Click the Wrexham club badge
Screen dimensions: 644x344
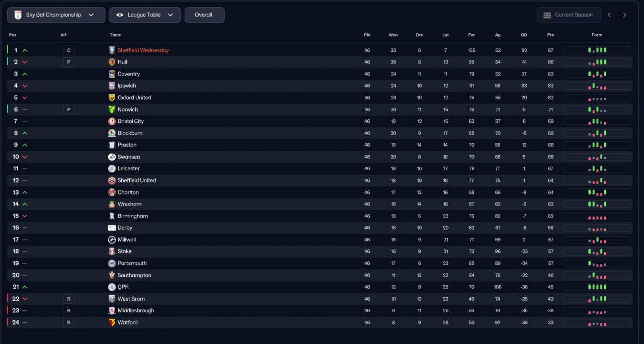pyautogui.click(x=112, y=204)
